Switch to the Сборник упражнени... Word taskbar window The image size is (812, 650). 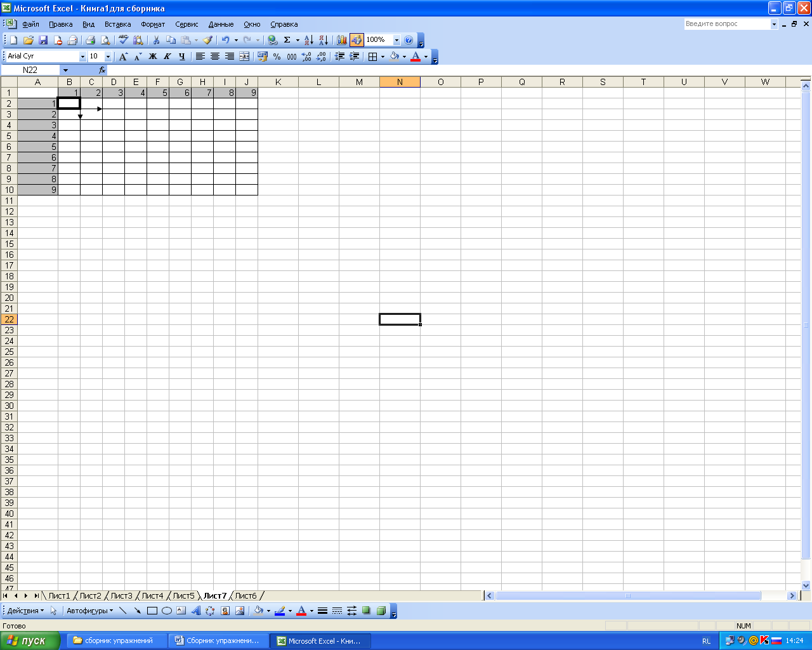point(218,640)
